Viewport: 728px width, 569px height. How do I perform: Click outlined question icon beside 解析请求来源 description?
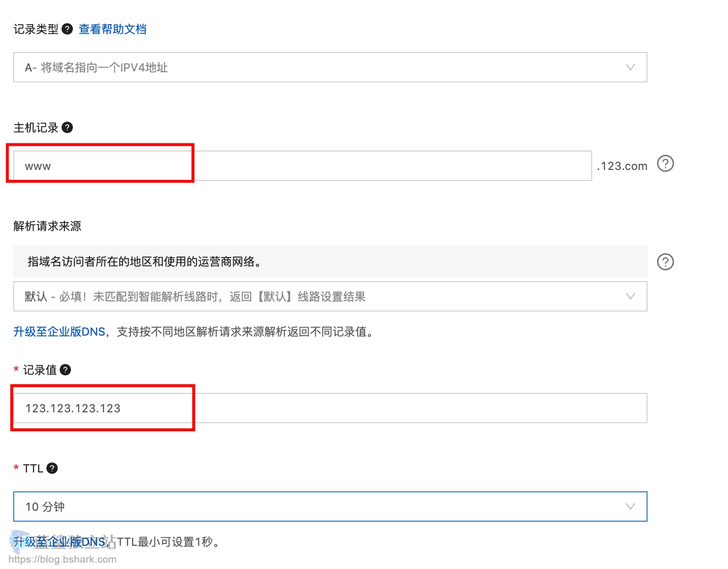pos(665,262)
